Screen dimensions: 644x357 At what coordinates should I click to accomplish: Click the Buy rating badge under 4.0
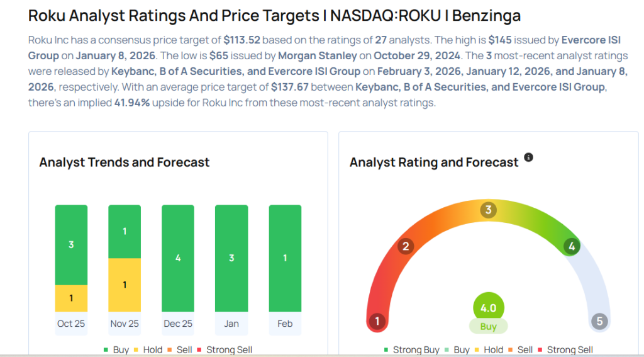pyautogui.click(x=488, y=327)
